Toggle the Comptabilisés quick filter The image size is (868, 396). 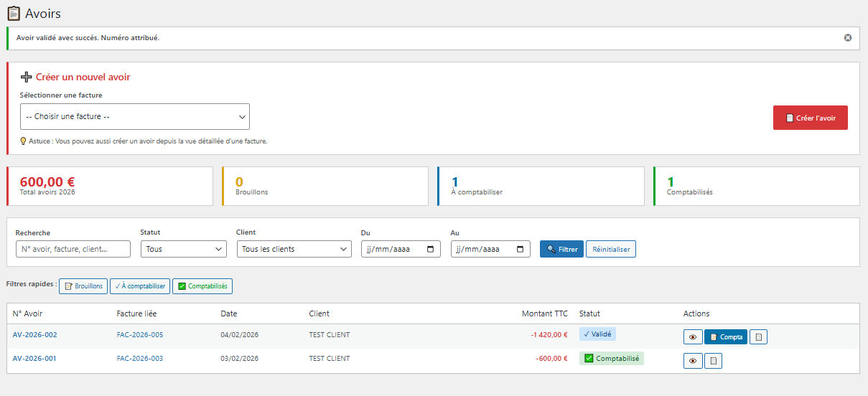(202, 286)
